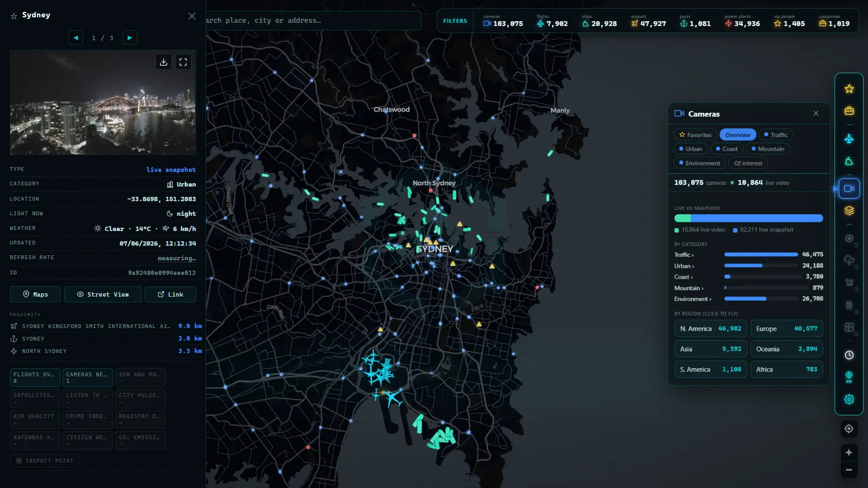
Task: Select the flights airplane icon in sidebar
Action: [849, 139]
